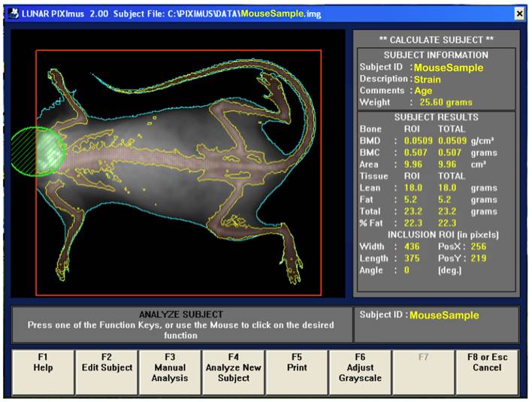Start F3 Manual Analysis
532x402 pixels.
click(x=170, y=373)
